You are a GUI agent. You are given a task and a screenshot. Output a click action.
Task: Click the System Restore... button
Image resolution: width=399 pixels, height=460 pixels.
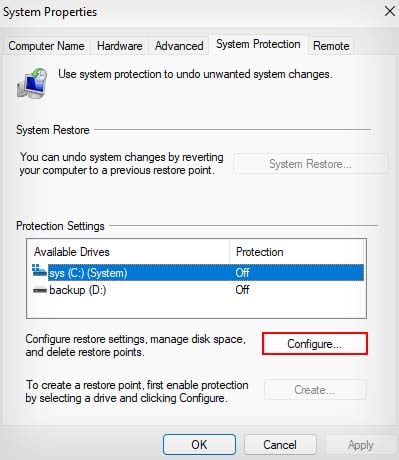point(311,164)
